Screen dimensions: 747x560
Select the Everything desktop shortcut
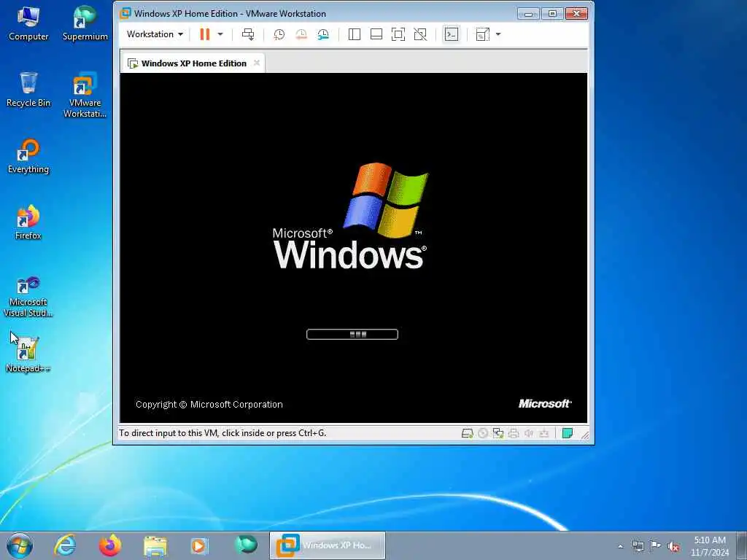28,157
